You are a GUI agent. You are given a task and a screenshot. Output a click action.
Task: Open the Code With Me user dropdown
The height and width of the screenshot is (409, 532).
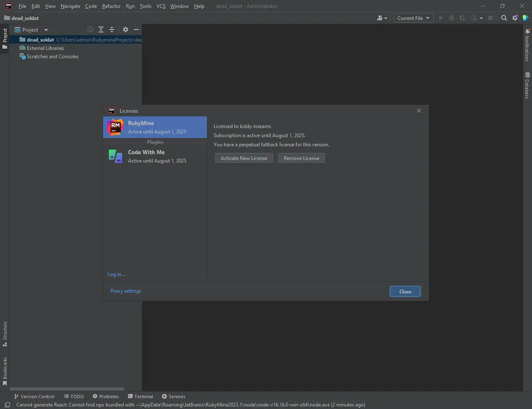[x=382, y=18]
